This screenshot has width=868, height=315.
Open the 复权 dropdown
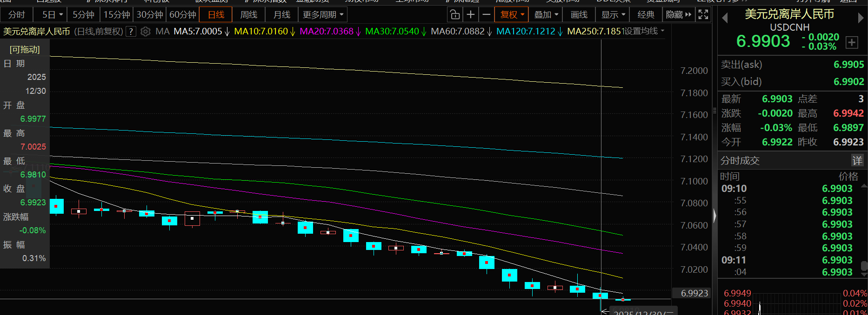click(512, 15)
